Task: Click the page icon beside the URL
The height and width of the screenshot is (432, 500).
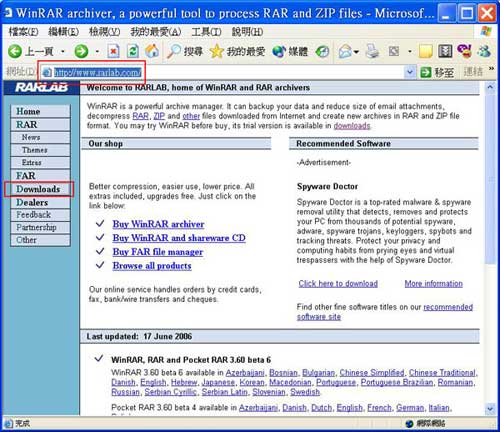Action: (x=47, y=72)
